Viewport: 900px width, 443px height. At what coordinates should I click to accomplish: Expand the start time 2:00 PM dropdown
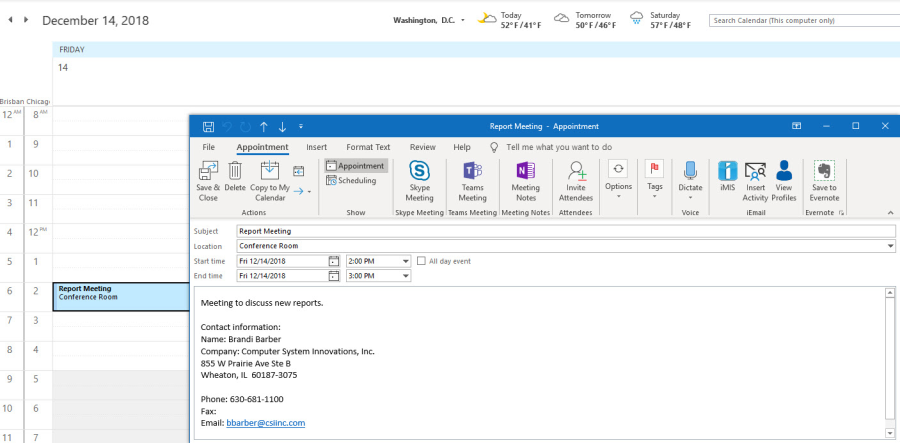(x=405, y=261)
